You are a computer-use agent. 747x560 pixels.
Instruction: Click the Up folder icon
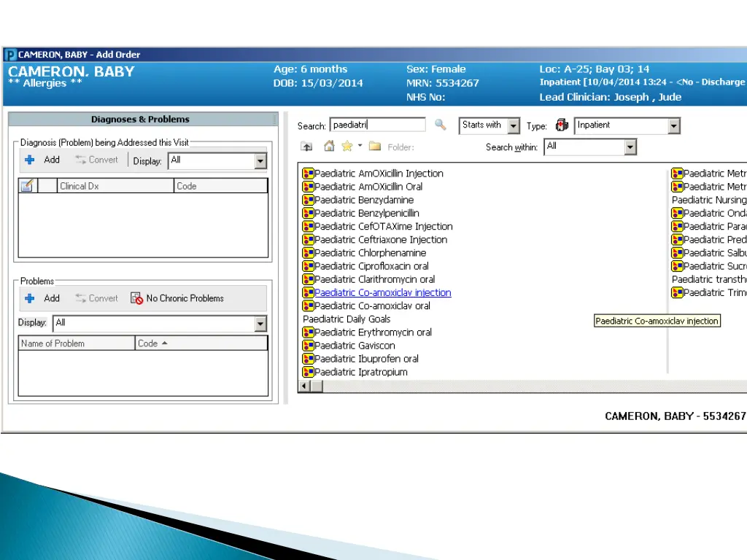[x=306, y=147]
